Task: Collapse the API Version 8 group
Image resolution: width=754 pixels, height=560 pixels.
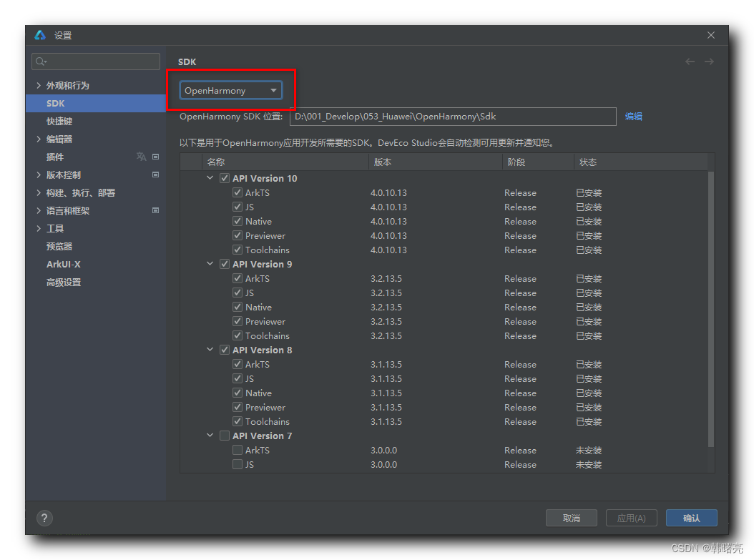Action: (210, 350)
